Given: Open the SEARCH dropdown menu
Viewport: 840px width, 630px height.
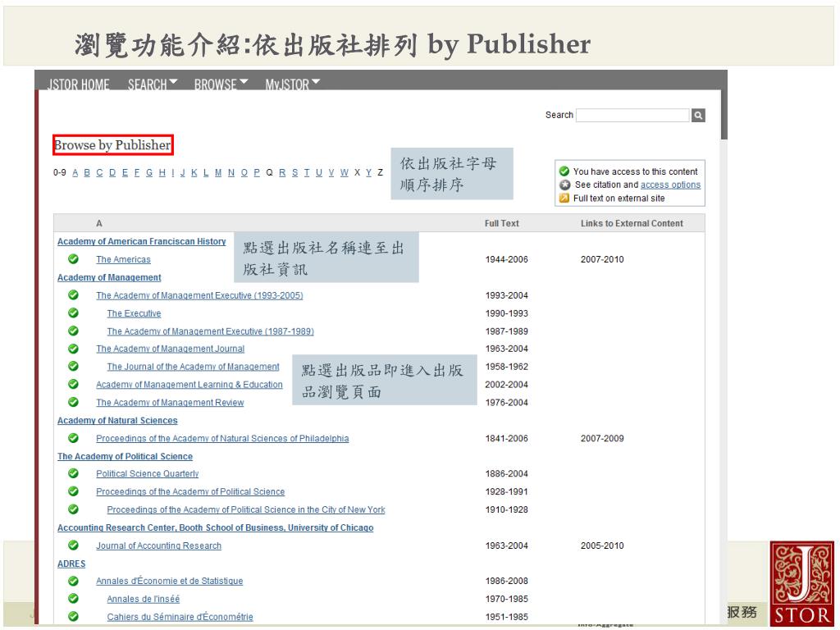Looking at the screenshot, I should point(153,84).
